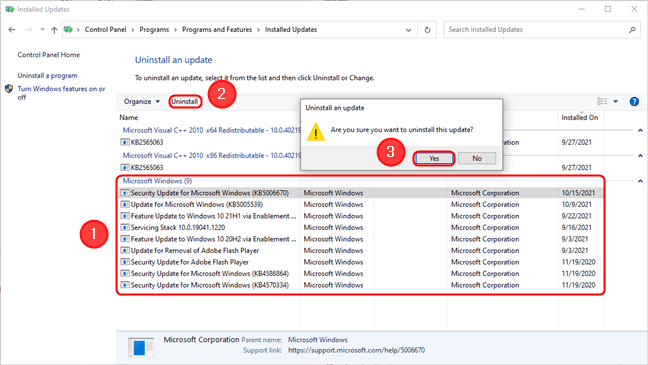Viewport: 648px width, 365px height.
Task: Cancel uninstall with the No button
Action: [477, 158]
